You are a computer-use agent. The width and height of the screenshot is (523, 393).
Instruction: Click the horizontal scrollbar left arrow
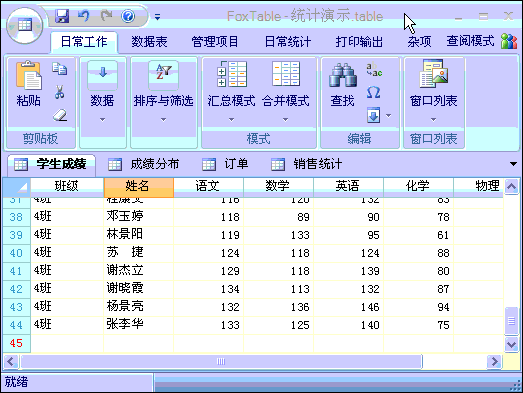coord(11,362)
